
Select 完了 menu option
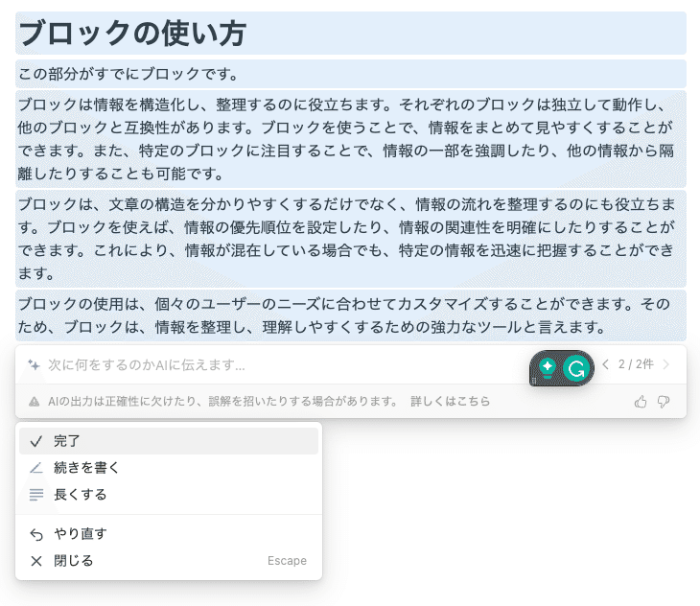point(169,441)
